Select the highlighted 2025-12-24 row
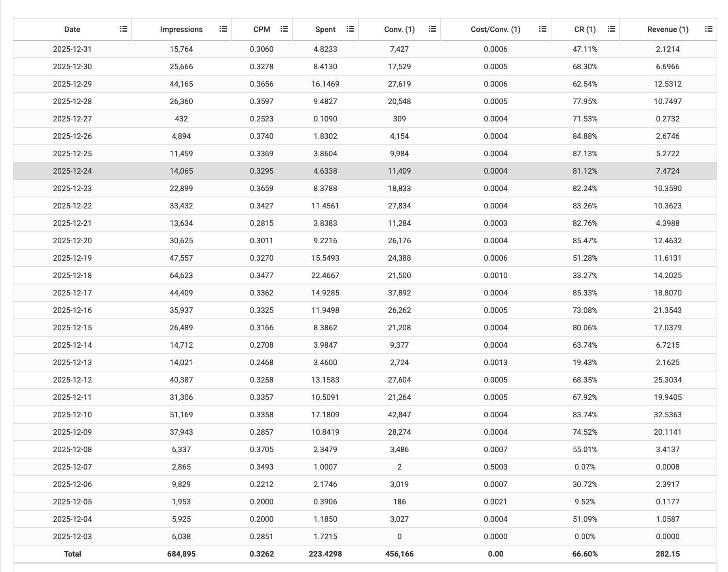The width and height of the screenshot is (728, 572). [365, 171]
